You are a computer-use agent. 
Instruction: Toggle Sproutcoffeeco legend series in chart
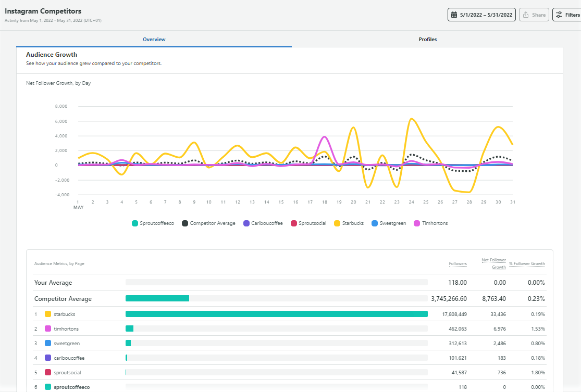154,223
